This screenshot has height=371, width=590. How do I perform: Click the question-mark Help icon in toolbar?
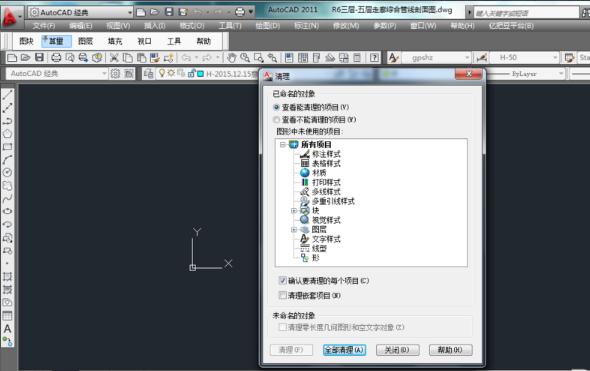click(x=374, y=58)
